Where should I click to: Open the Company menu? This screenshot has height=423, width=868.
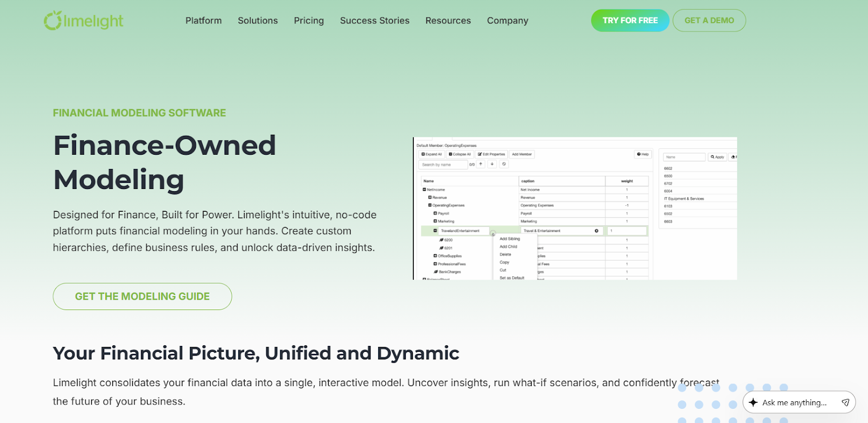tap(507, 21)
